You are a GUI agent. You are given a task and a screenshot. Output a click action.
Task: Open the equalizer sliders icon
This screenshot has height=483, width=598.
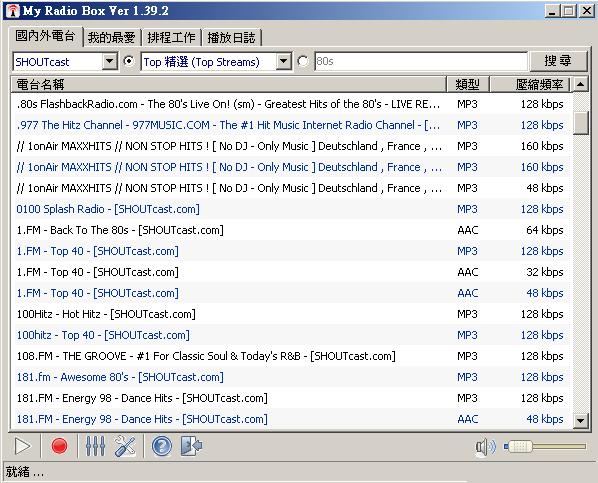coord(95,446)
